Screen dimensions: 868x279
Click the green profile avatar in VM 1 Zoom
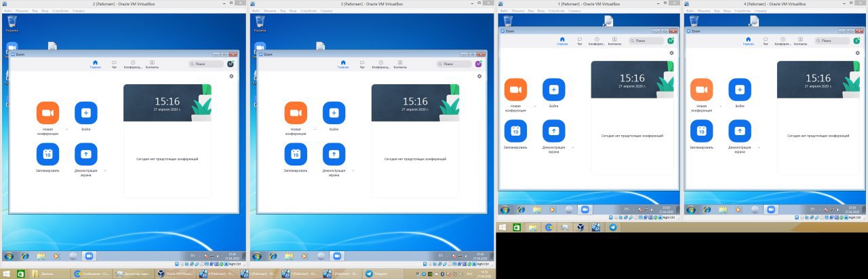click(x=671, y=41)
